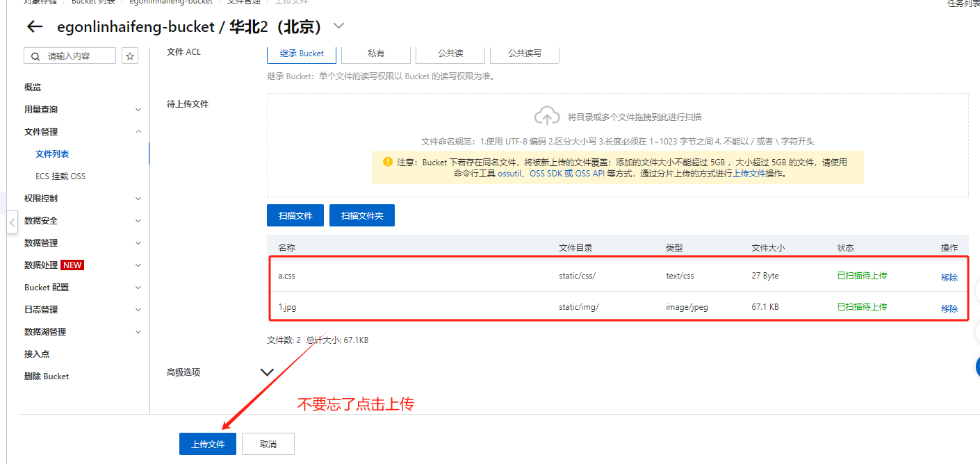The image size is (980, 464).
Task: Click 上传文件 button at bottom
Action: (x=208, y=444)
